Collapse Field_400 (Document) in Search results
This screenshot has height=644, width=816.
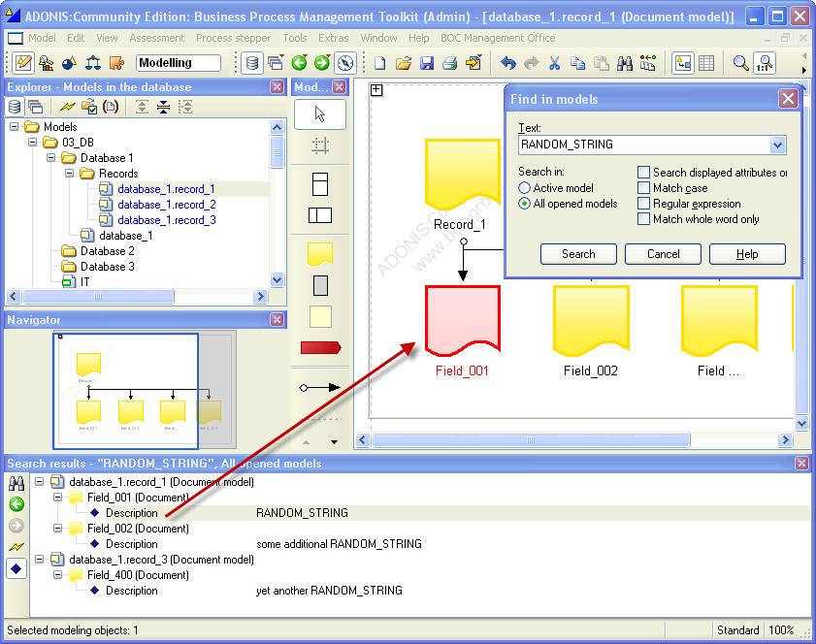58,575
